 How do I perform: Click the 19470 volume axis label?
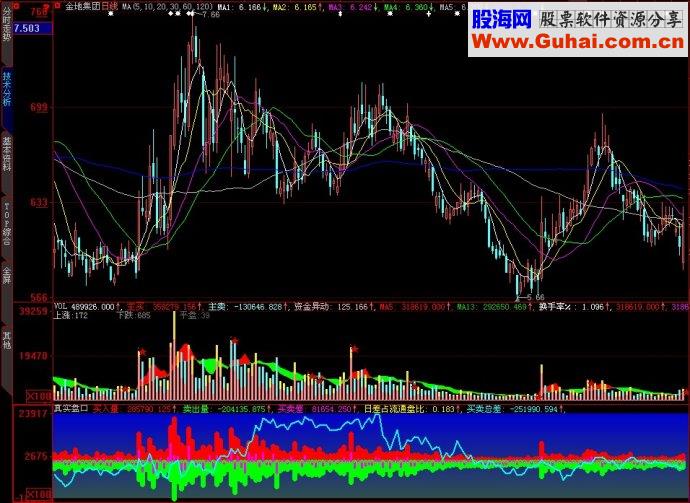[x=33, y=355]
